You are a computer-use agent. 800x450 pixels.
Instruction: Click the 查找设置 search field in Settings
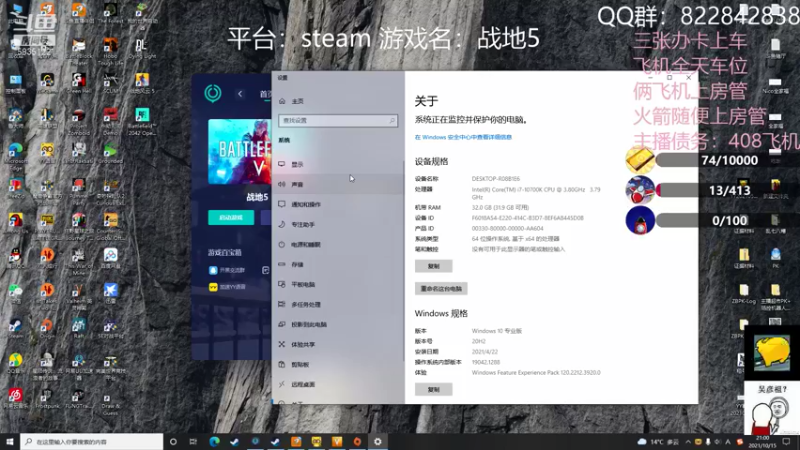tap(338, 120)
